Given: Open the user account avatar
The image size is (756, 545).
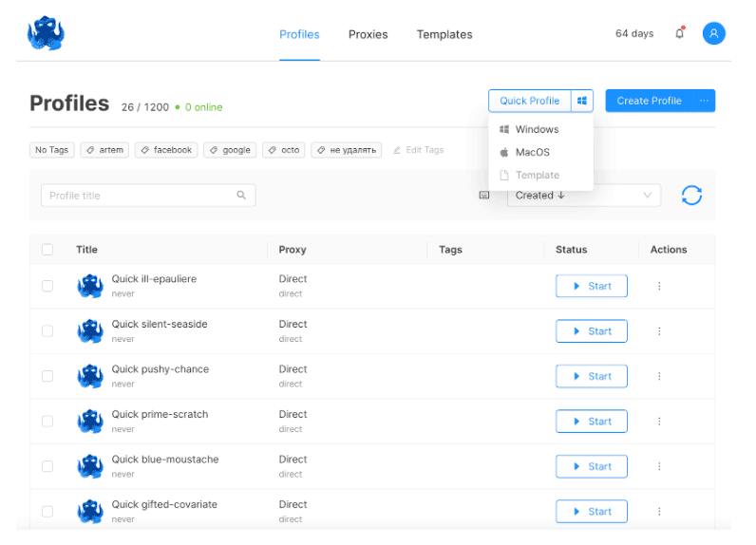Looking at the screenshot, I should (713, 33).
